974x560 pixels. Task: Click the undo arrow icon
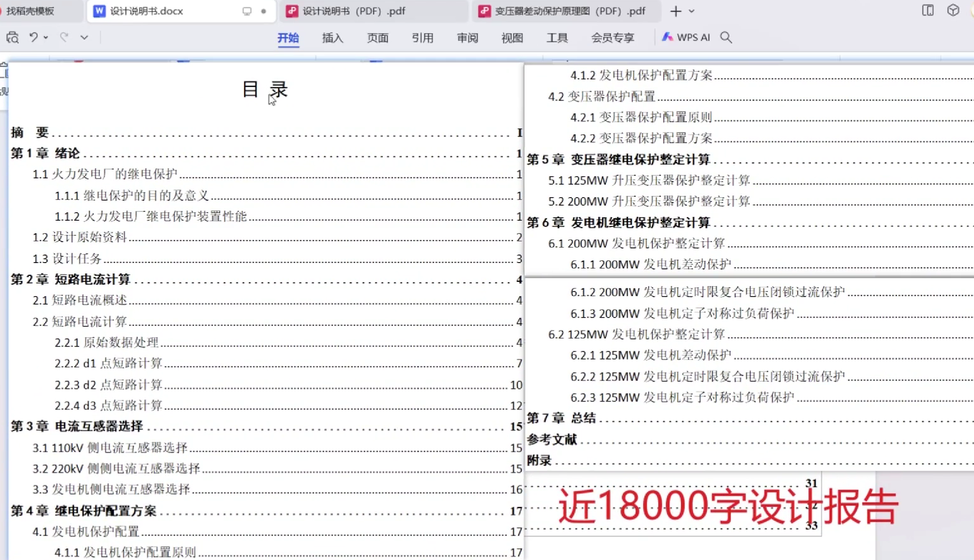(x=34, y=37)
